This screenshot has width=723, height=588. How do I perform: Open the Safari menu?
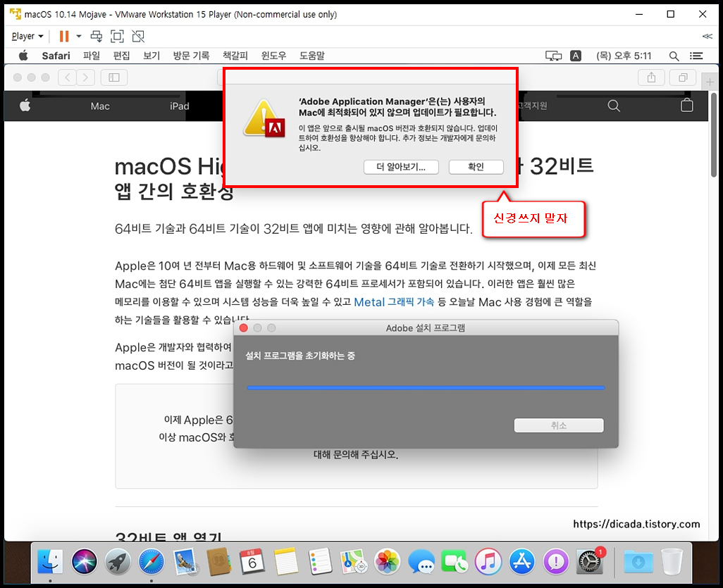pyautogui.click(x=56, y=56)
